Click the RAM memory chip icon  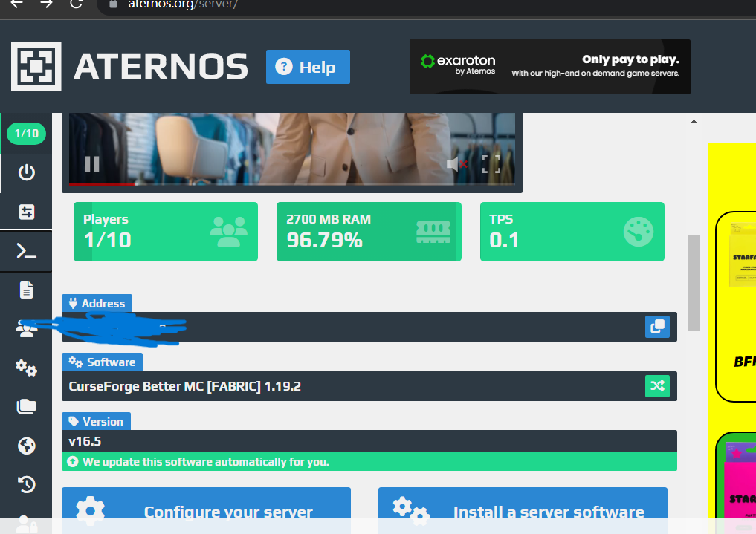(433, 232)
